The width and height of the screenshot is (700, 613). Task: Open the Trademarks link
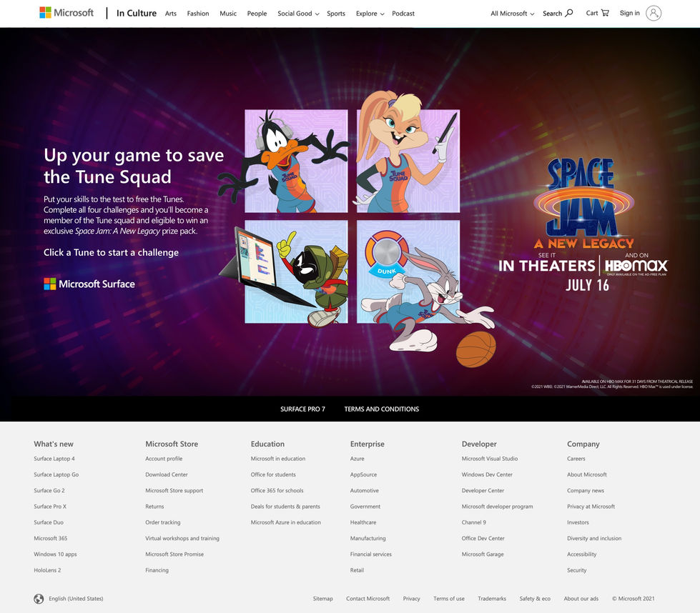click(x=492, y=599)
